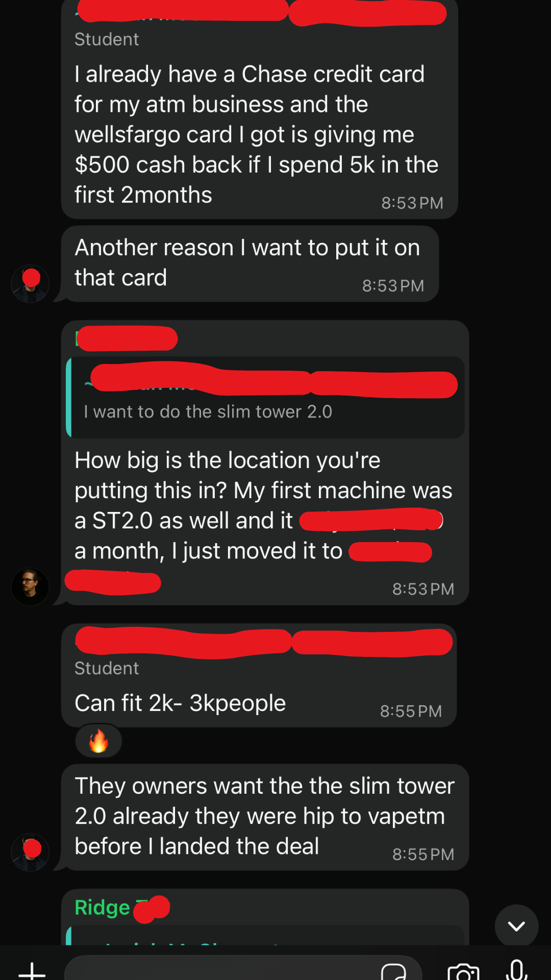551x980 pixels.
Task: Open avatar with glasses beside ST2.0 message
Action: [30, 586]
